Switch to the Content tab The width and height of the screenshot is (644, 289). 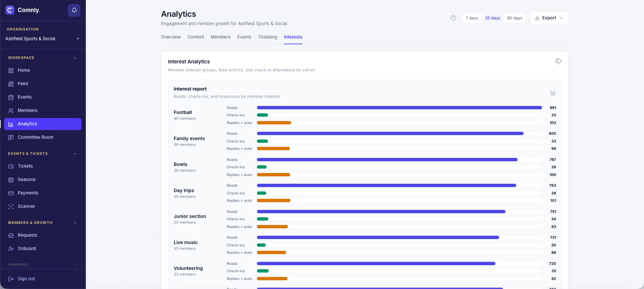[x=196, y=37]
